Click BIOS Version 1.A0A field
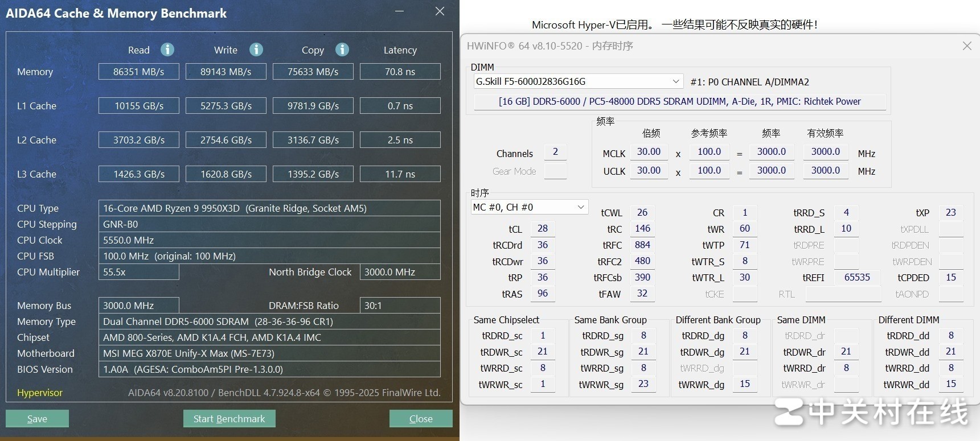Image resolution: width=980 pixels, height=441 pixels. tap(269, 369)
